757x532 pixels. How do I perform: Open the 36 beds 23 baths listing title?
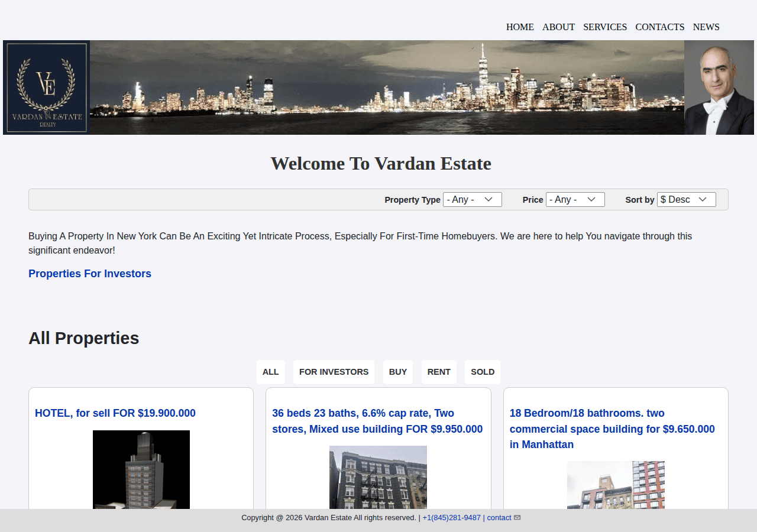pyautogui.click(x=377, y=421)
